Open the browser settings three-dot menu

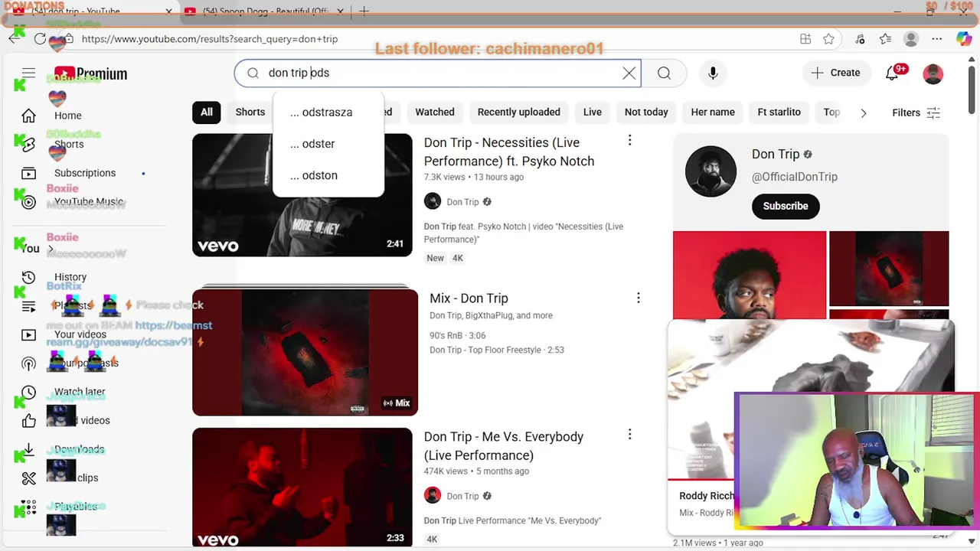937,39
